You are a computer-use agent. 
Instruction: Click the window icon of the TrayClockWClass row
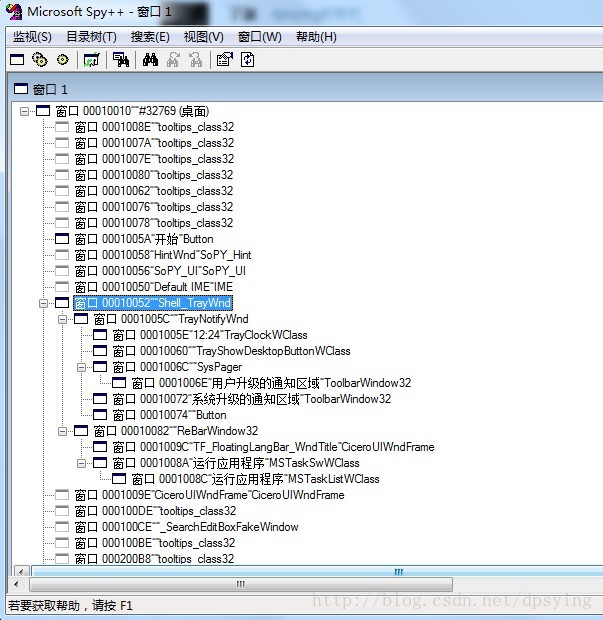(100, 335)
